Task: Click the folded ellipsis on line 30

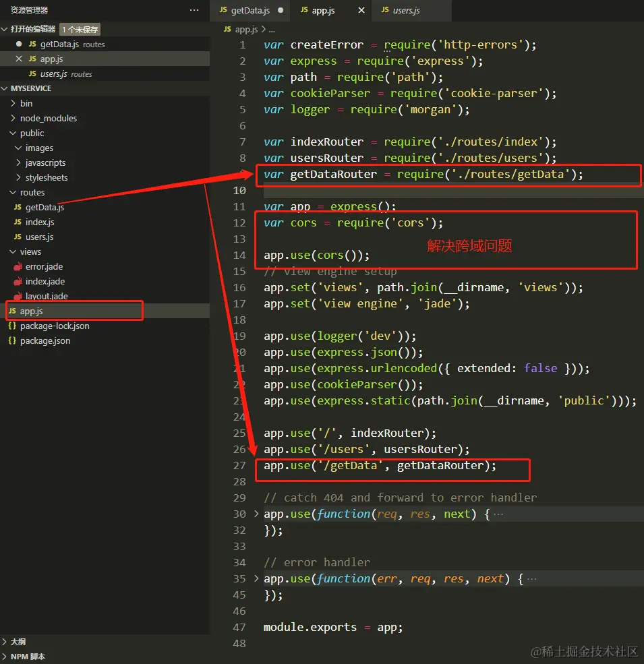Action: tap(498, 514)
